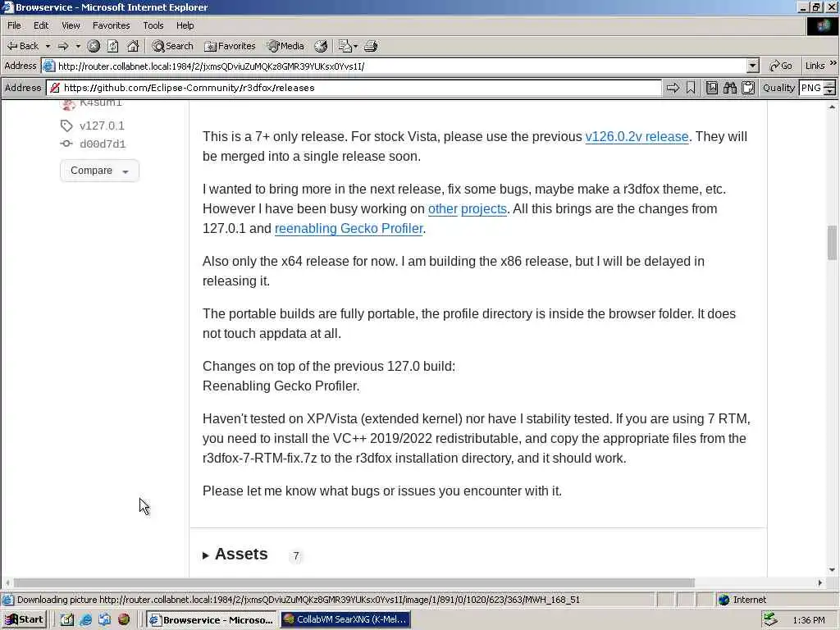The image size is (840, 630).
Task: Expand the IE address bar dropdown
Action: pos(753,66)
